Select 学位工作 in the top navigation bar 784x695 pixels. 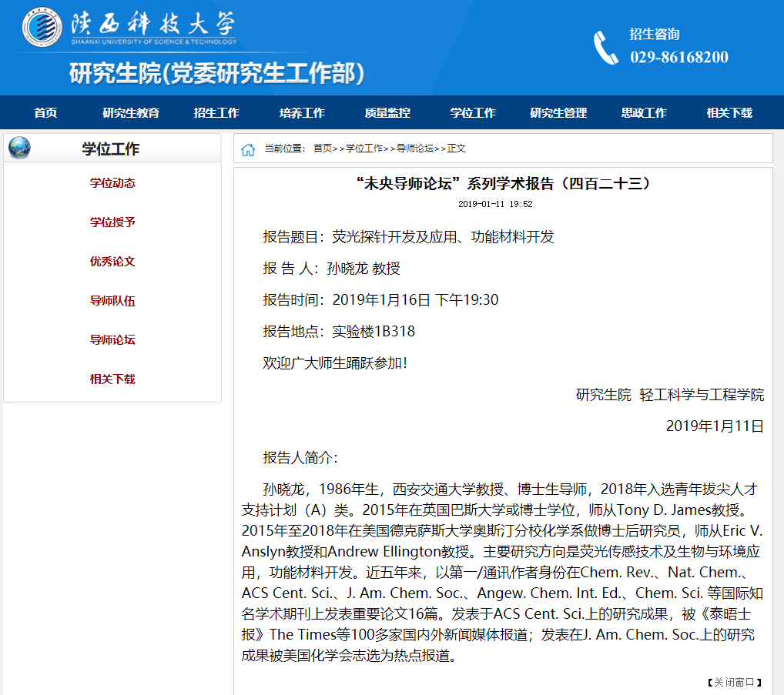tap(473, 112)
